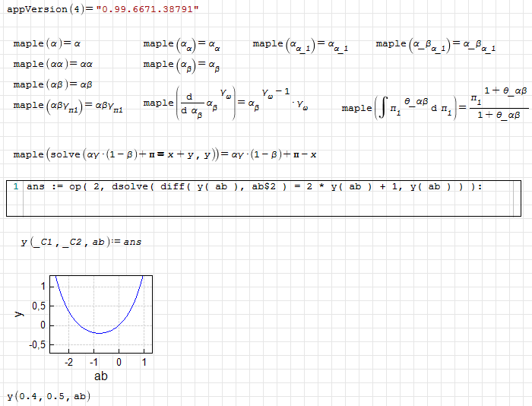This screenshot has width=532, height=406.
Task: Click the maple(α_α_1) formula
Action: click(300, 45)
